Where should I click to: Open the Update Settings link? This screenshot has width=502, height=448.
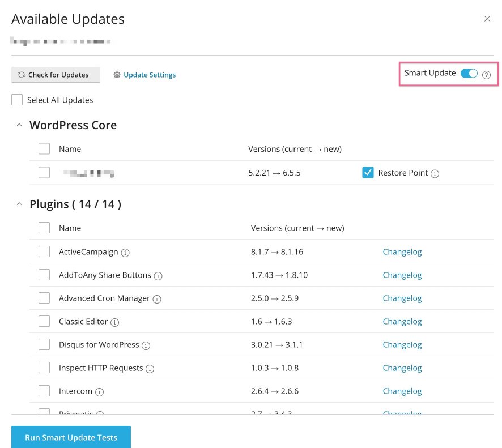click(x=150, y=75)
